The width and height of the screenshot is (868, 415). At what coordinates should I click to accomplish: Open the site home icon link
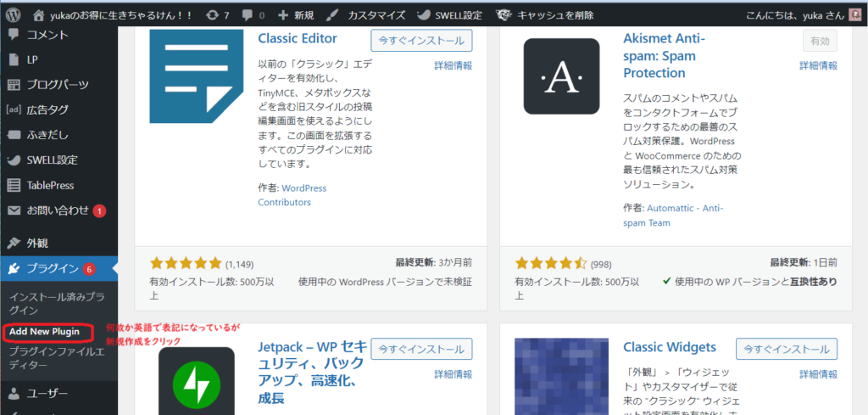(40, 15)
